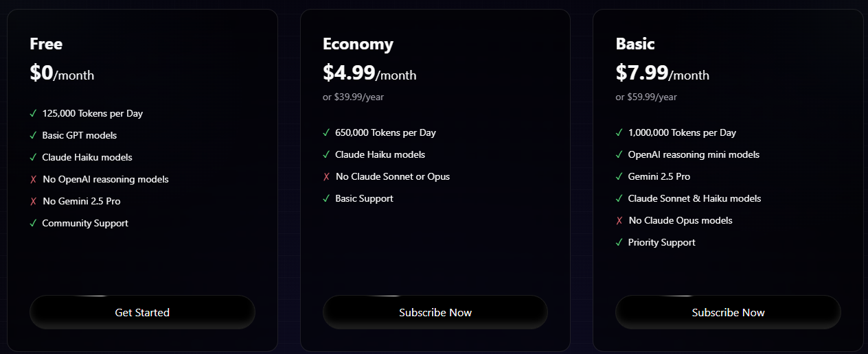Click checkmark beside 125,000 Tokens per Day
Viewport: 868px width, 354px height.
(x=33, y=113)
